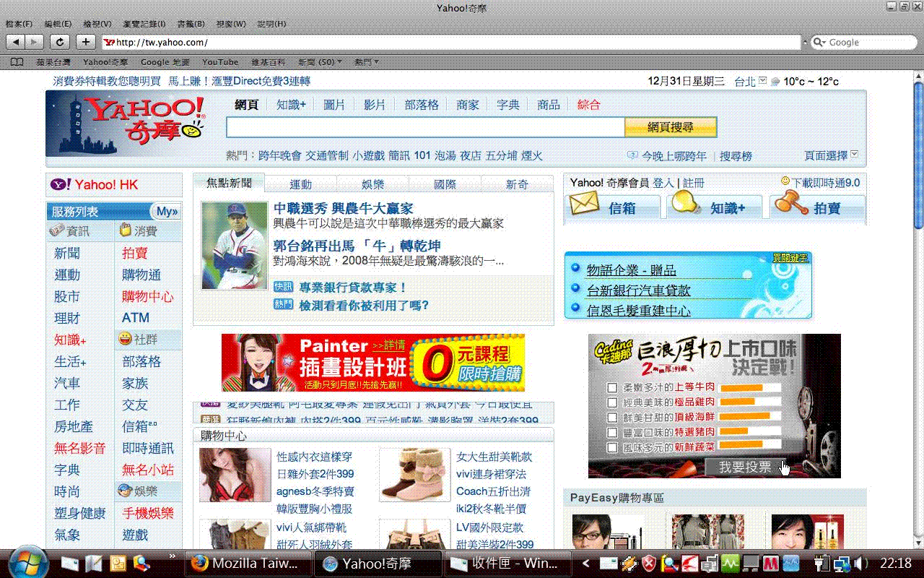Open the 信箱 envelope icon
The image size is (924, 578).
(585, 204)
